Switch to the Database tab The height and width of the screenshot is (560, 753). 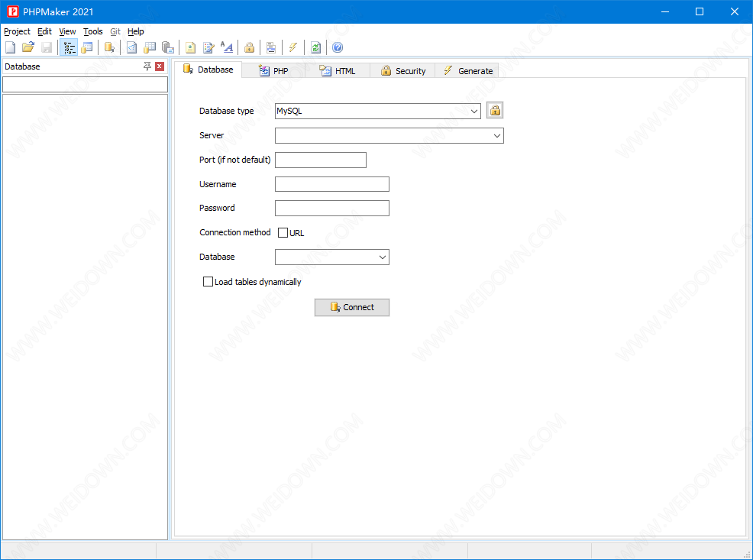point(208,70)
